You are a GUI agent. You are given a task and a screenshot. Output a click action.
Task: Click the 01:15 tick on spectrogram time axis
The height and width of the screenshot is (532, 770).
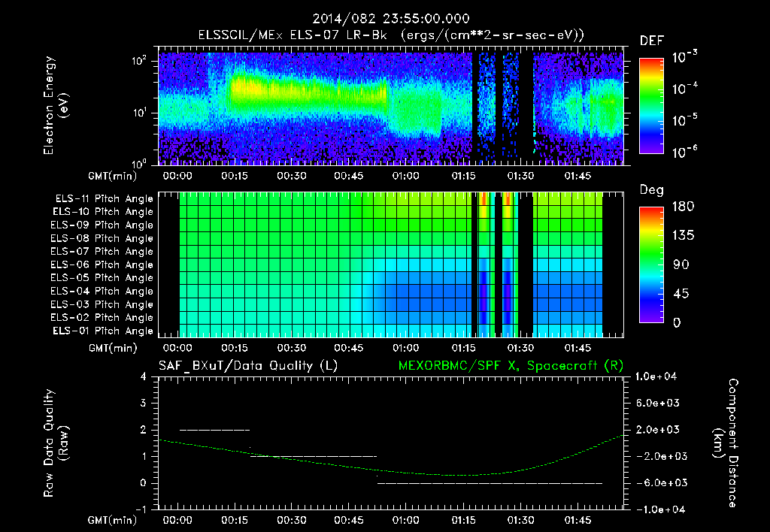tap(463, 176)
